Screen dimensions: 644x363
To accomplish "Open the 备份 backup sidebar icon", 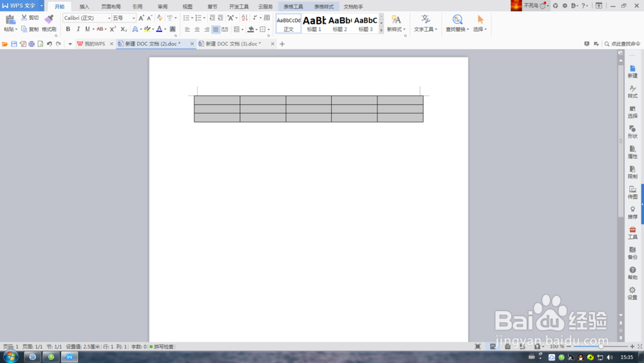I will point(632,253).
